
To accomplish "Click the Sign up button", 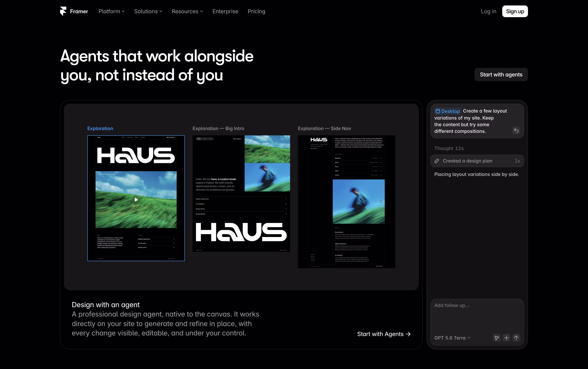I will tap(515, 12).
